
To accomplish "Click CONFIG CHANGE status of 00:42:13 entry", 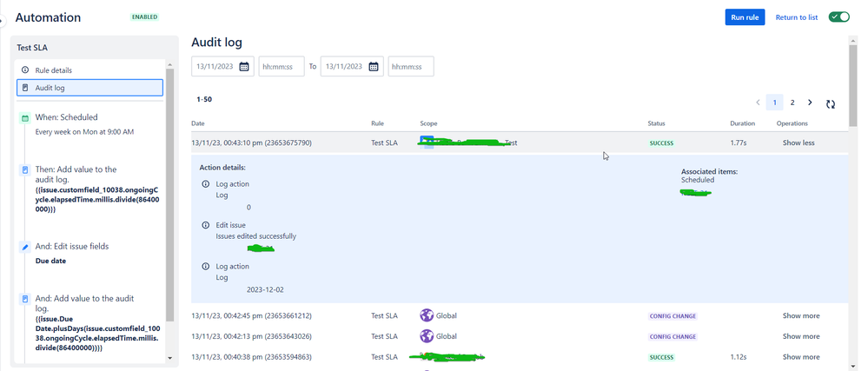I will [673, 336].
